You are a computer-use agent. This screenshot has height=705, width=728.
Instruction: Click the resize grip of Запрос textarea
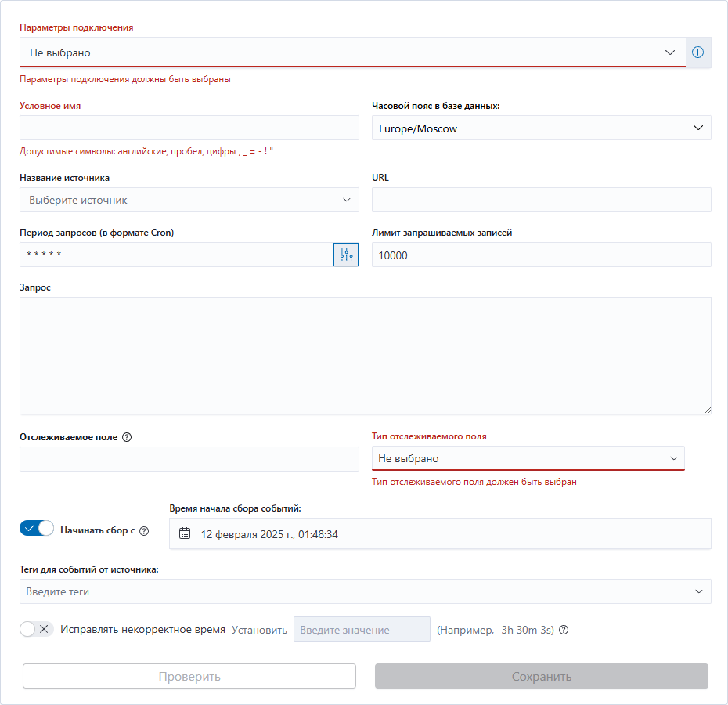click(707, 410)
